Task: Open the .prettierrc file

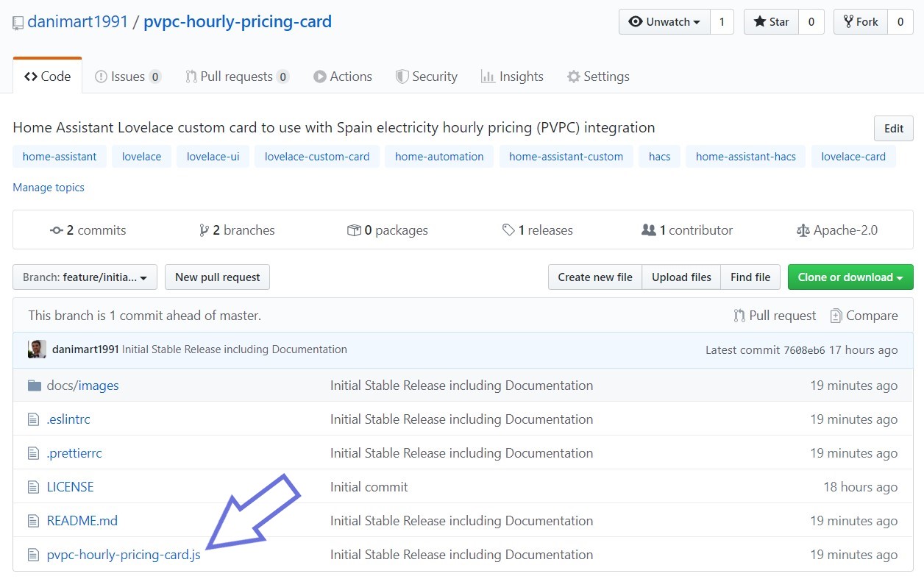Action: [74, 453]
